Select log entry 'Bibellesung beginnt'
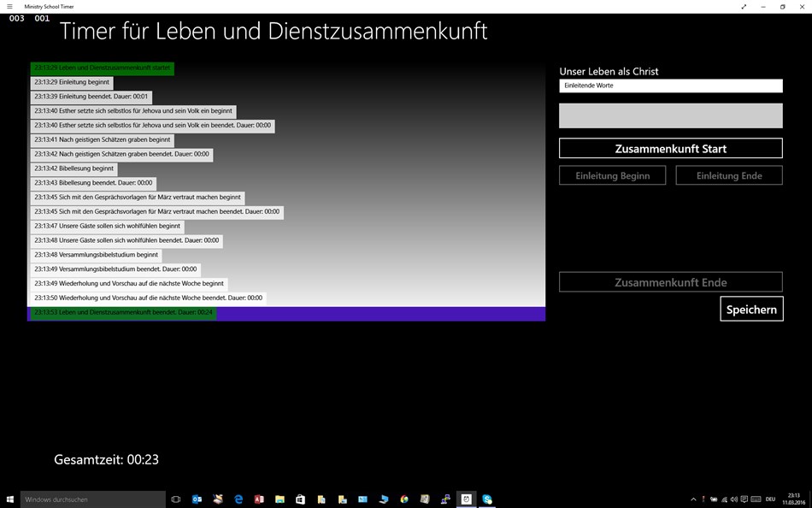Viewport: 812px width, 508px height. click(74, 168)
